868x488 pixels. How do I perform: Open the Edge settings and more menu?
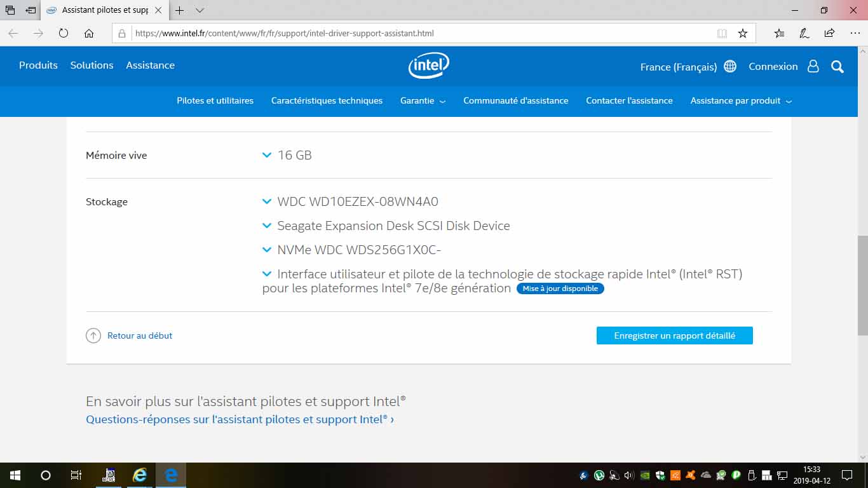[855, 33]
